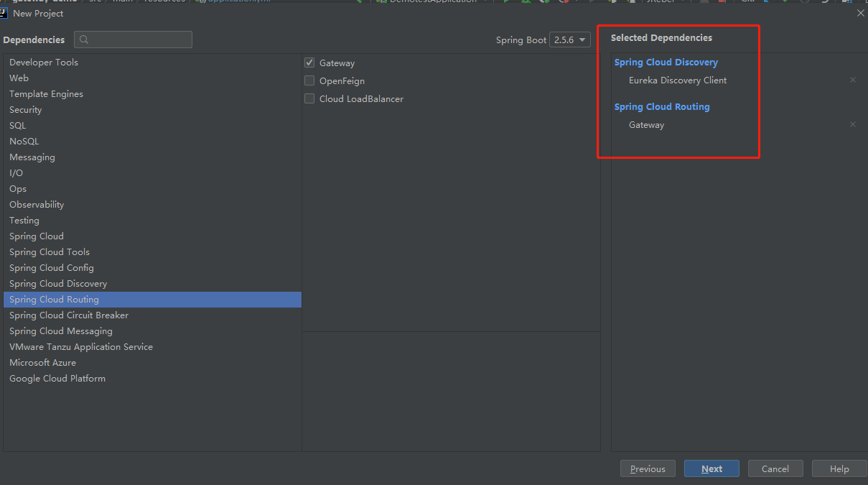This screenshot has height=485, width=868.
Task: Select the Microsoft Azure category
Action: tap(152, 363)
